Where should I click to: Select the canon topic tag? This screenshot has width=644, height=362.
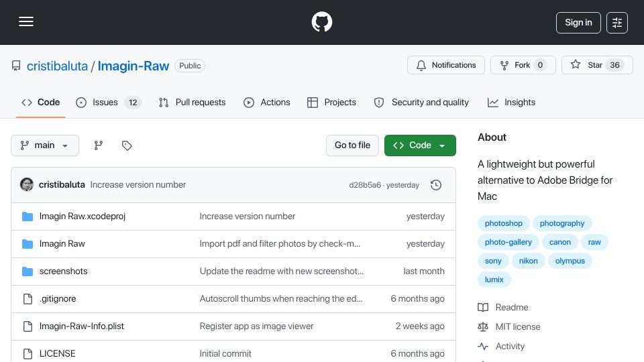tap(559, 242)
